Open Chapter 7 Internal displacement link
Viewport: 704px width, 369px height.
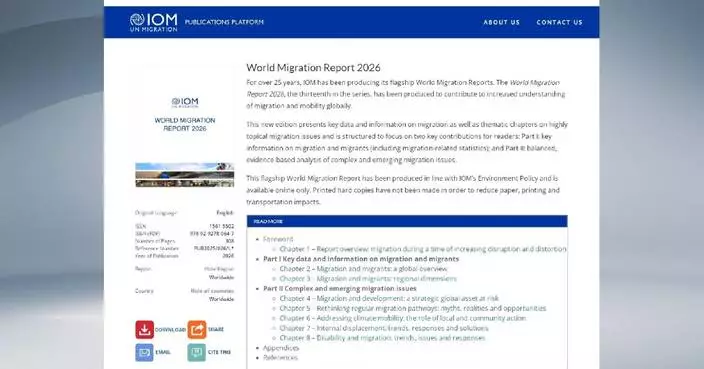point(384,328)
